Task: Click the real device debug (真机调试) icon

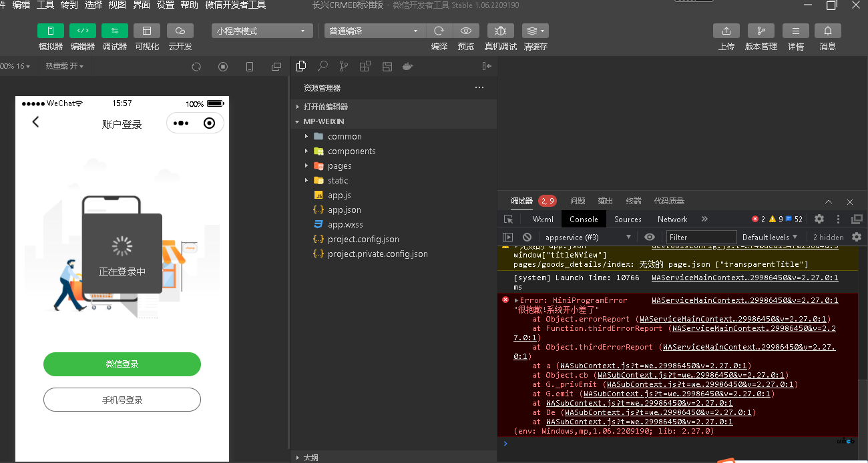Action: 501,31
